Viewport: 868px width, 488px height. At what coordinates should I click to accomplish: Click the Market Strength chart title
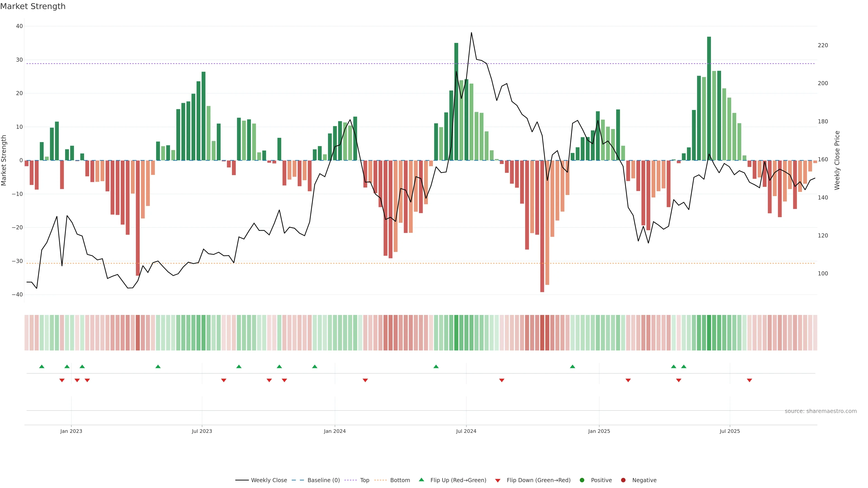(x=33, y=6)
